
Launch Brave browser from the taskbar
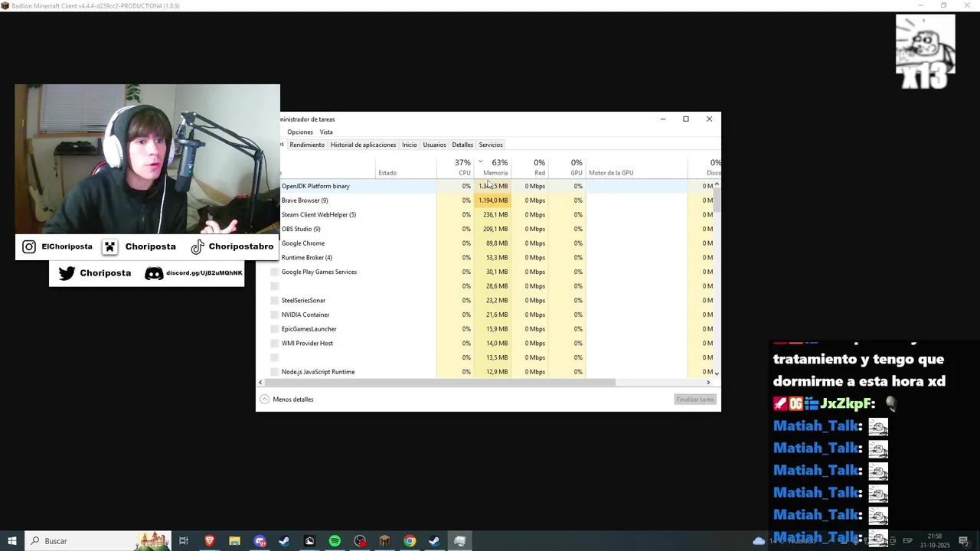pos(210,541)
